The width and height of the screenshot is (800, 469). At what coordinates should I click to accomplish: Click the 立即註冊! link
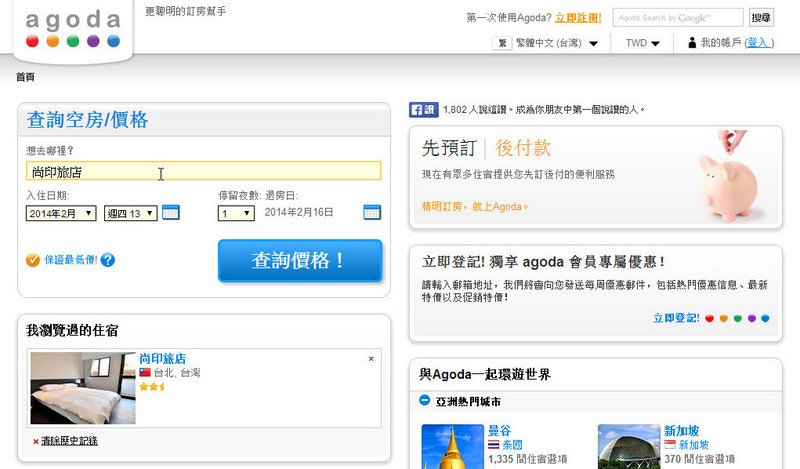click(x=578, y=18)
